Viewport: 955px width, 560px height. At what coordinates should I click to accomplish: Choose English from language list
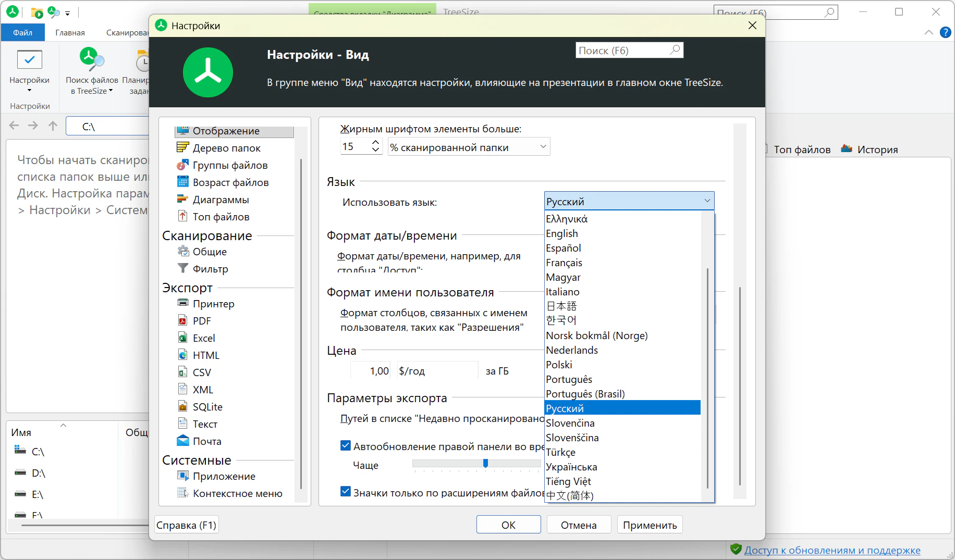coord(562,233)
